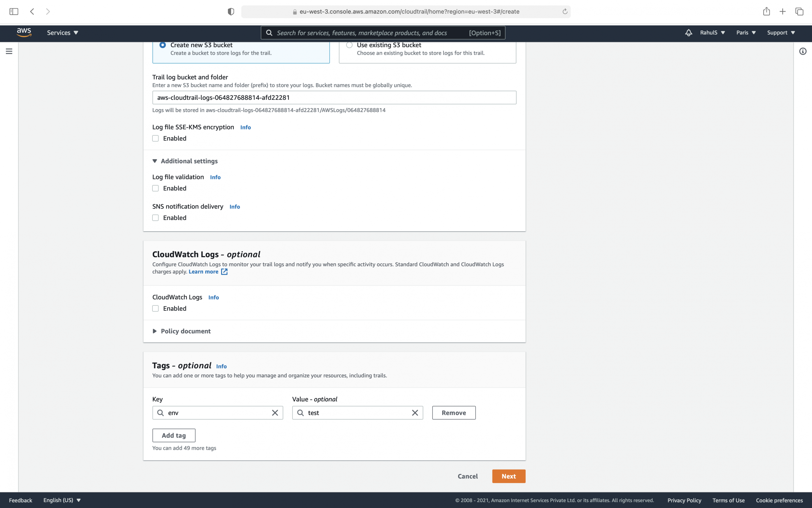Remove the env tag

(454, 413)
